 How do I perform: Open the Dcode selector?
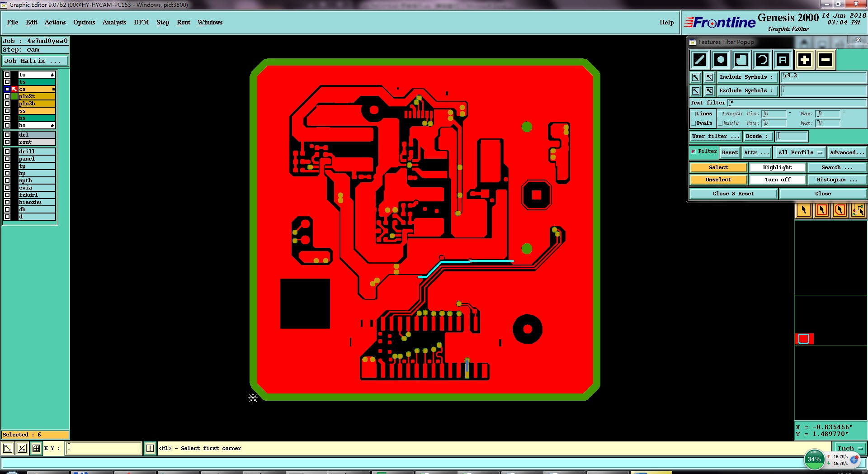pyautogui.click(x=758, y=136)
